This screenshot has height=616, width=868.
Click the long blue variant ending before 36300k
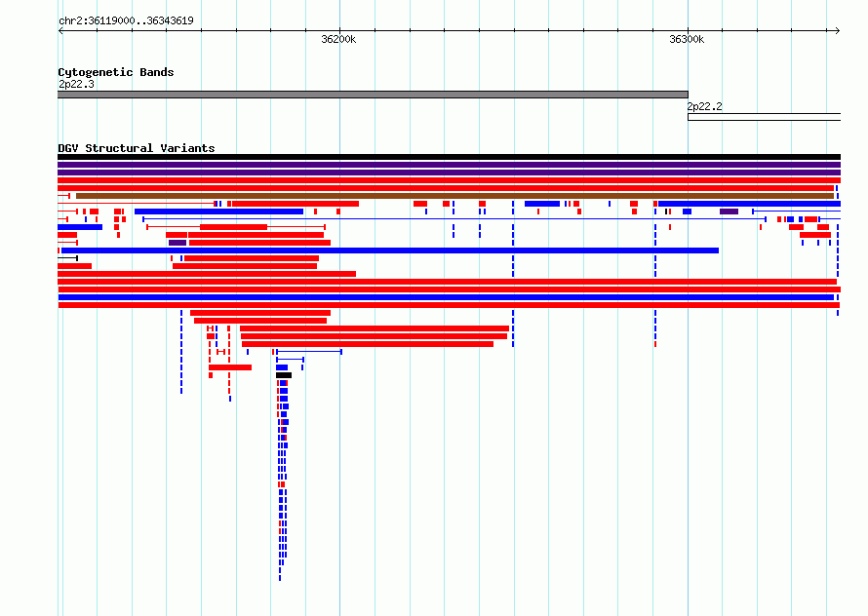tap(390, 250)
